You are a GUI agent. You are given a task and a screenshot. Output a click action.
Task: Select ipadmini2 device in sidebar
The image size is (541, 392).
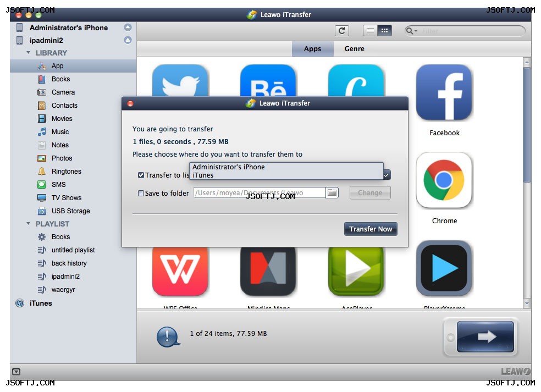[46, 40]
